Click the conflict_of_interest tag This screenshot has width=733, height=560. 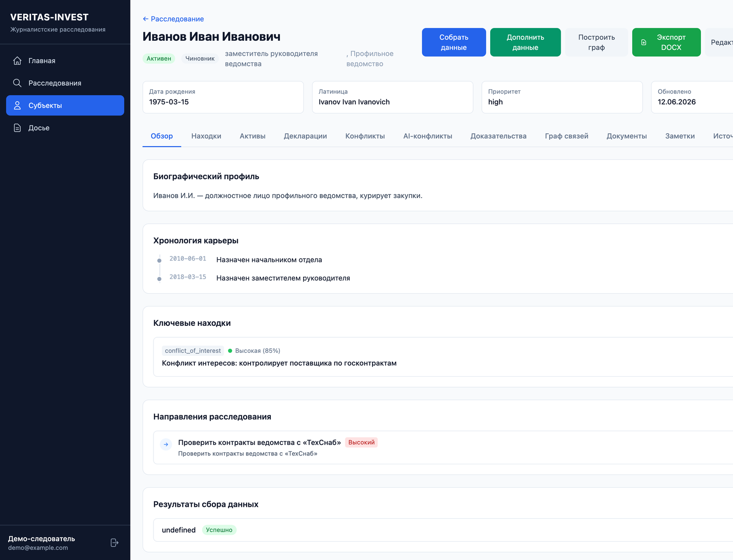pyautogui.click(x=193, y=351)
